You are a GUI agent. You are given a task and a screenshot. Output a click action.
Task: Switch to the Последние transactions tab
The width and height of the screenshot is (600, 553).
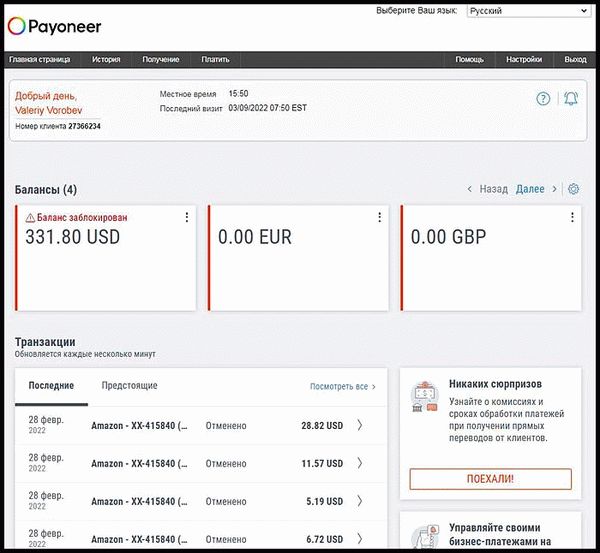tap(51, 386)
